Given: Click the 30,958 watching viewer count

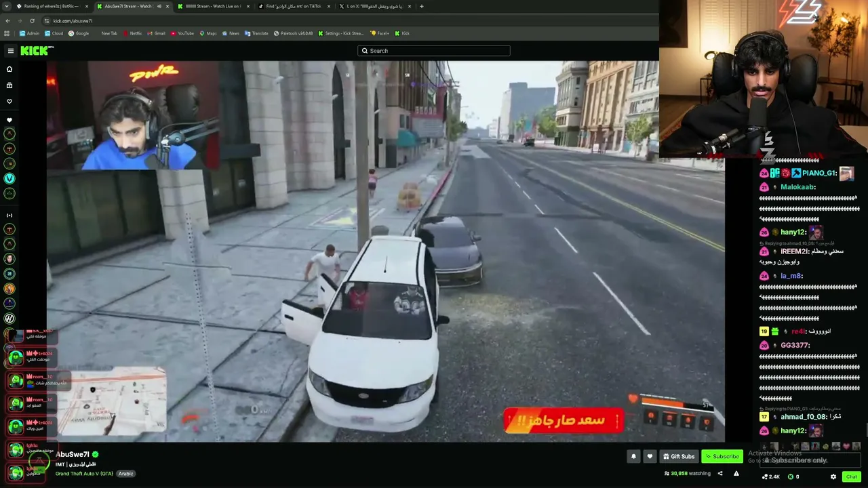Looking at the screenshot, I should point(688,474).
